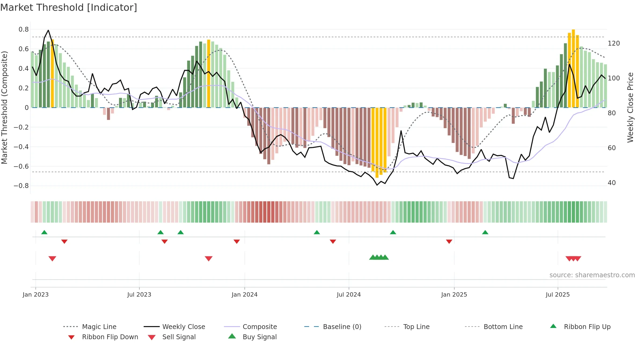Click the May 2024 Ribbon Flip Up marker
This screenshot has height=362, width=644.
coord(317,232)
